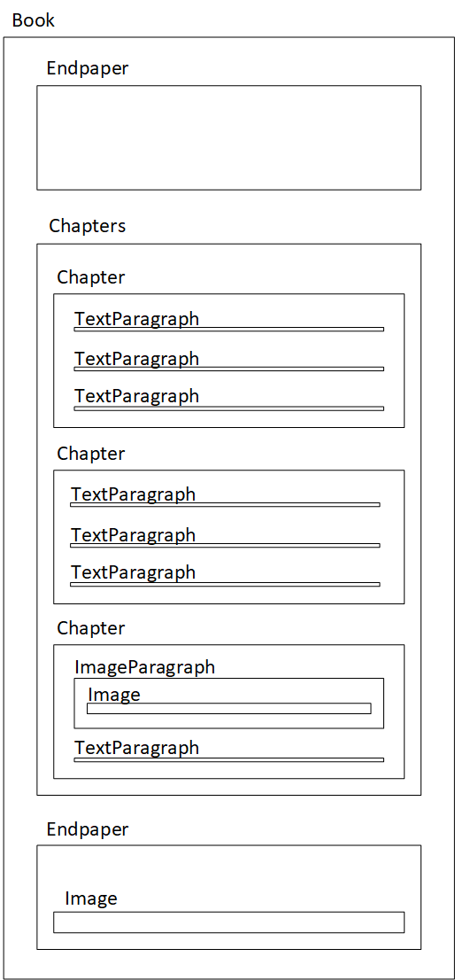Image resolution: width=455 pixels, height=980 pixels.
Task: Click the Book title label
Action: tap(34, 20)
